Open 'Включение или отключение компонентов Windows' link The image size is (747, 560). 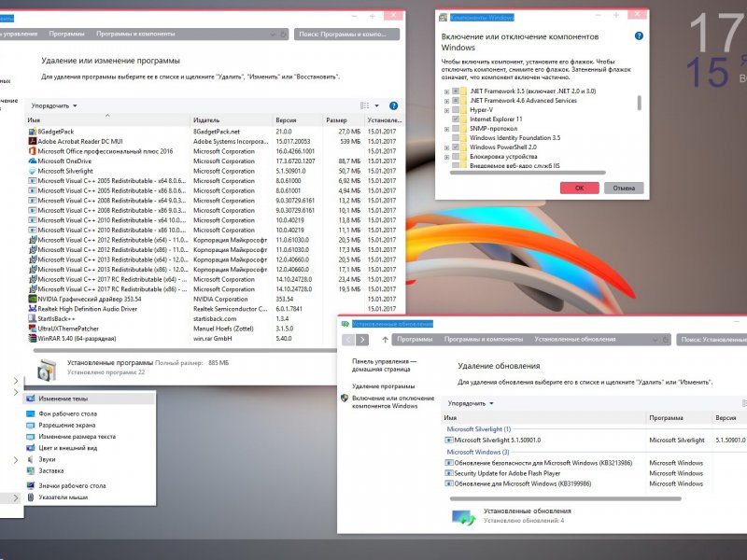(393, 402)
